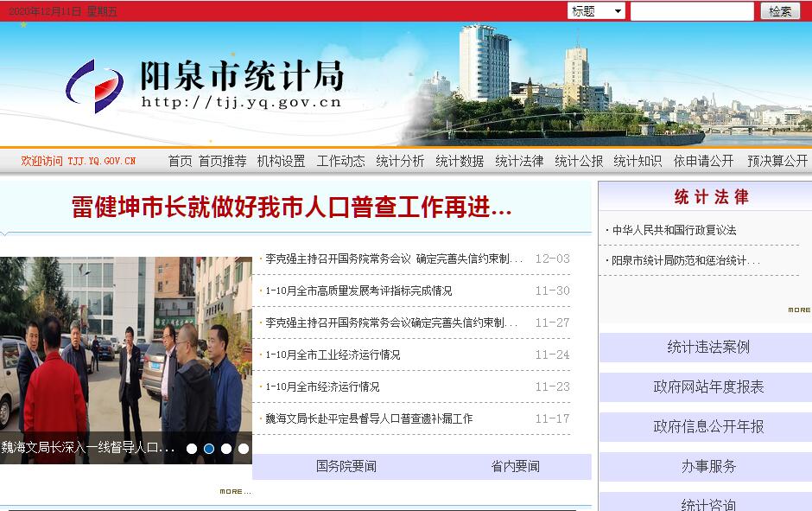Click MORE under the 统计法律 list

798,310
